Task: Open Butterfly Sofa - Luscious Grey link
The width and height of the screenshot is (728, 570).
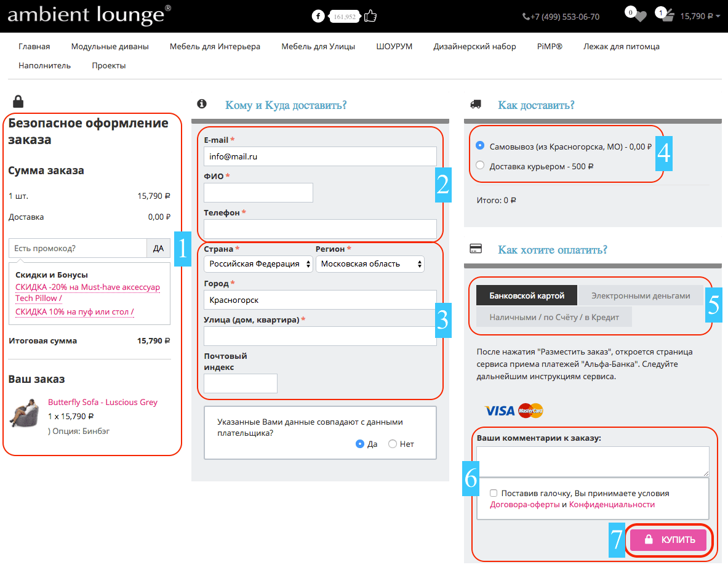Action: (x=103, y=402)
